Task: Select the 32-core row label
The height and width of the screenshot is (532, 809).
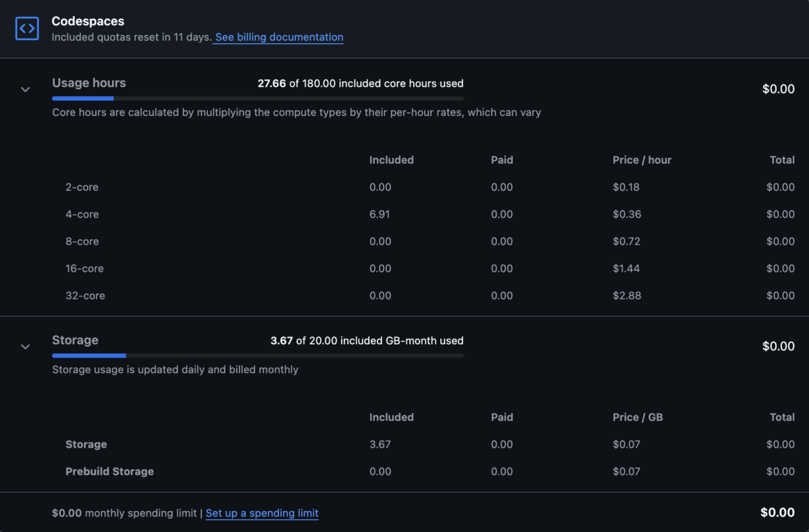Action: click(85, 295)
